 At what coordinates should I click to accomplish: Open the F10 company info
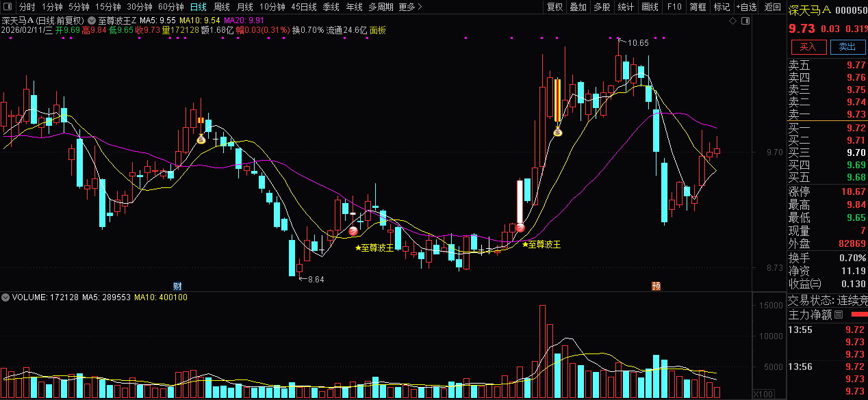click(x=674, y=7)
